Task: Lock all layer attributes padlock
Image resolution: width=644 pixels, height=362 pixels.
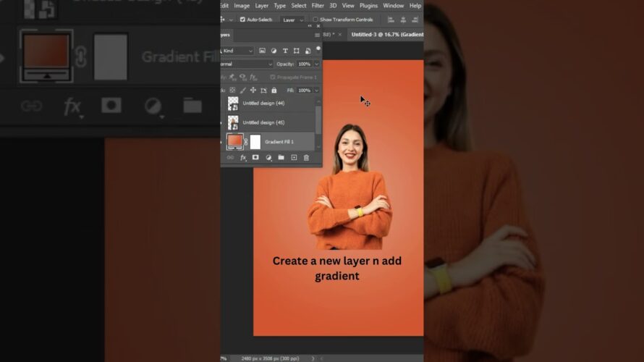Action: [274, 90]
